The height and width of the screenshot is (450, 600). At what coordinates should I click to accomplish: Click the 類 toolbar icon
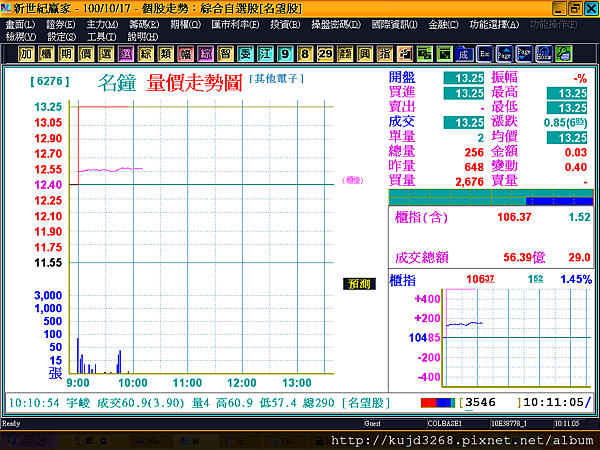(x=165, y=54)
